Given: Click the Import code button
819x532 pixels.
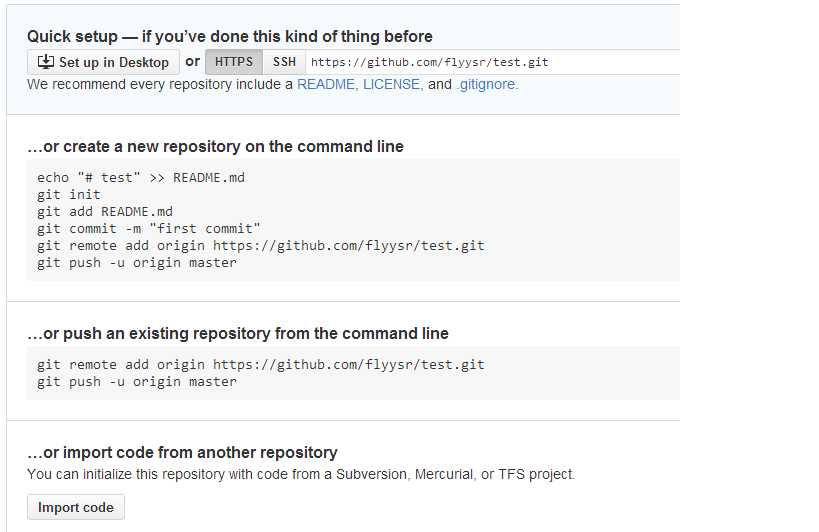Looking at the screenshot, I should (x=76, y=507).
